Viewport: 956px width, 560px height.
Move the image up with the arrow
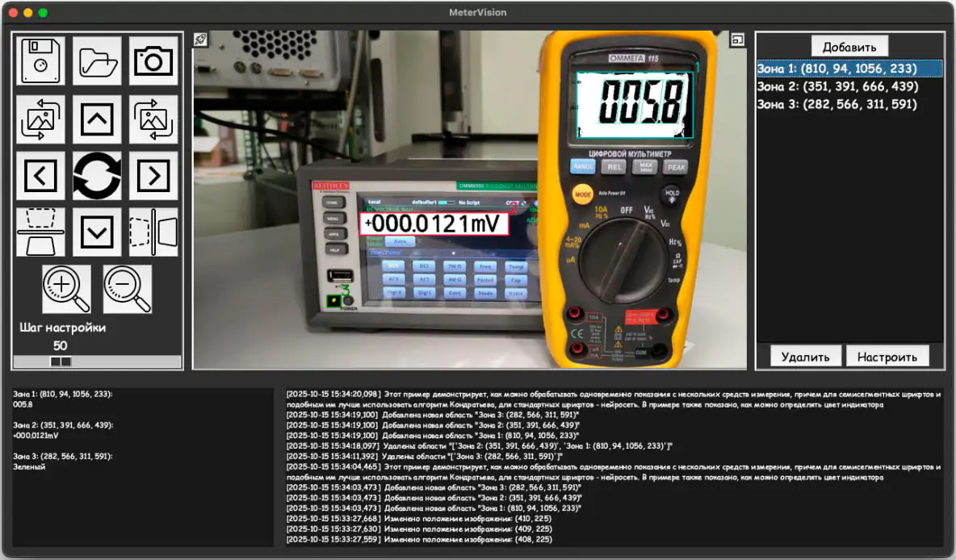coord(97,119)
